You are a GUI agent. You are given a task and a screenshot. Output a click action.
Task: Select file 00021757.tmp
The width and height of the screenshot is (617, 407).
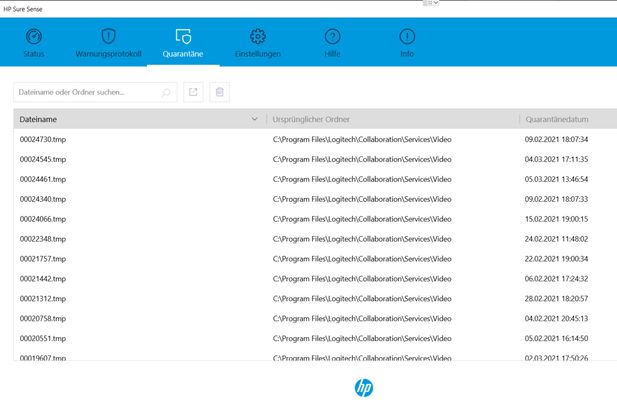pos(43,259)
